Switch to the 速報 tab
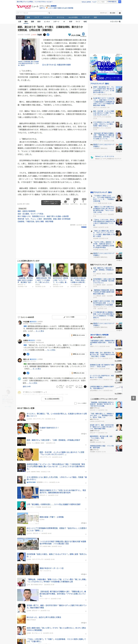138x644 pixels. 28,17
